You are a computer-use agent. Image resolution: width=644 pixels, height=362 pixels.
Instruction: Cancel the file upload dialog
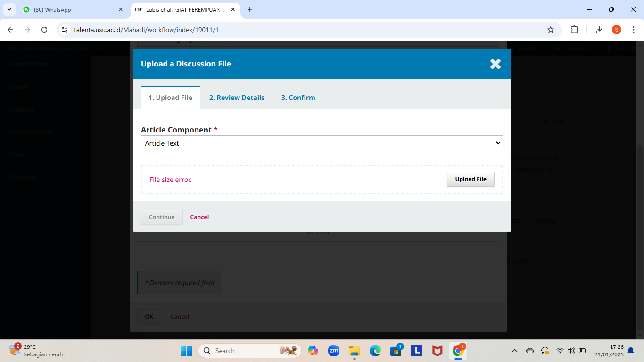pyautogui.click(x=199, y=217)
